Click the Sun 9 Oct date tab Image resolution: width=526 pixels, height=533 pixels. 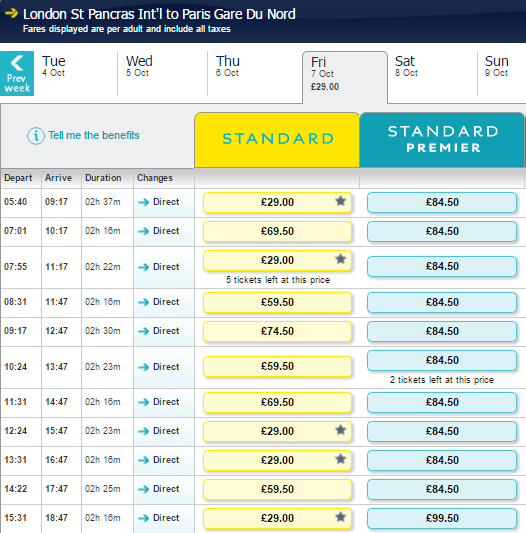coord(502,73)
